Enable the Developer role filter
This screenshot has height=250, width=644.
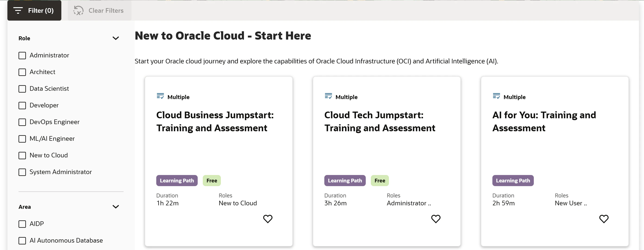(x=22, y=106)
